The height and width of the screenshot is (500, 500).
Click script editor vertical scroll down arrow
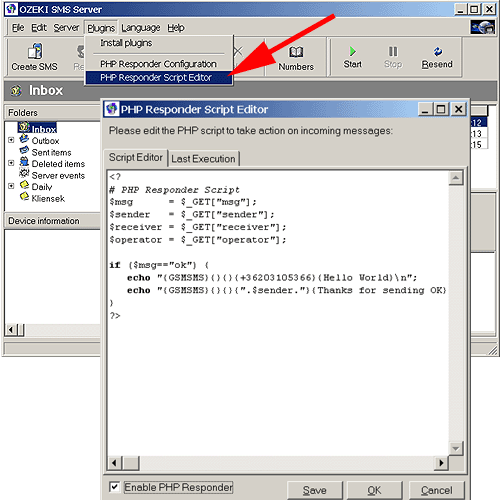pos(455,448)
